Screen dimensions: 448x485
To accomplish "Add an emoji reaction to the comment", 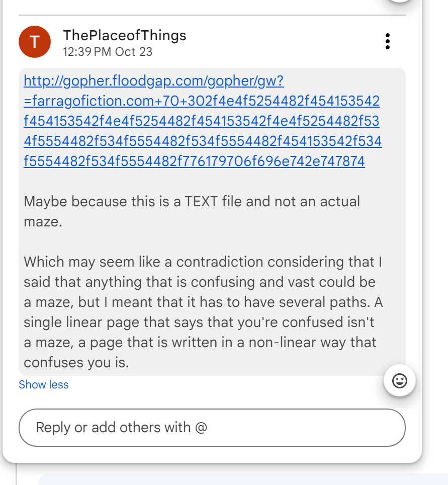I will point(399,381).
